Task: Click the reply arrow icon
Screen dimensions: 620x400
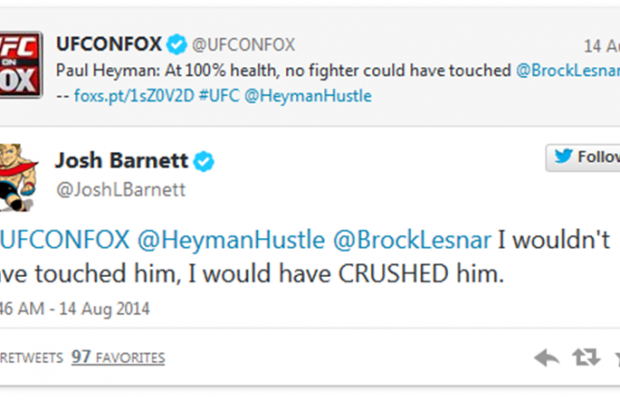Action: (546, 357)
